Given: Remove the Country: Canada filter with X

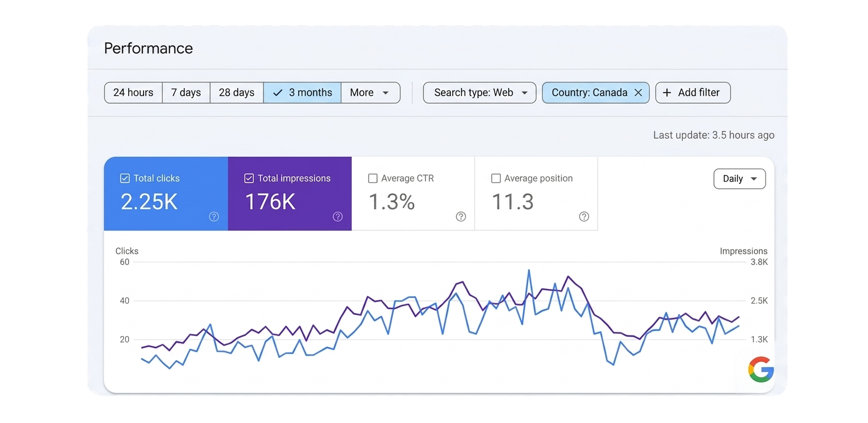Looking at the screenshot, I should 638,93.
